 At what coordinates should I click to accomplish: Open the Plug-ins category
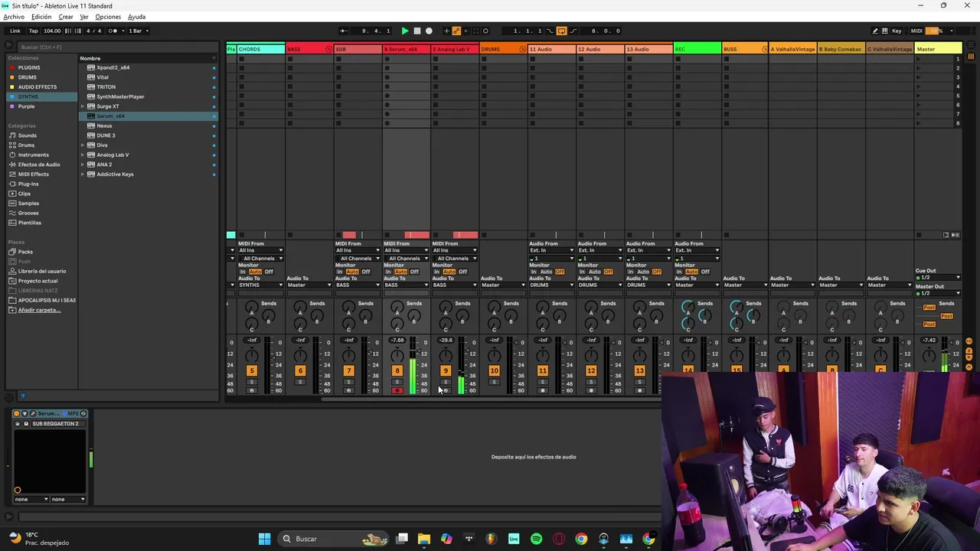tap(28, 184)
